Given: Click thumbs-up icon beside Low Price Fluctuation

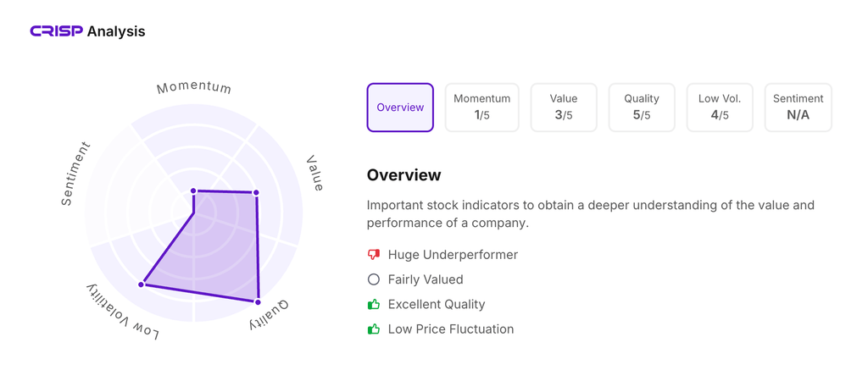Looking at the screenshot, I should coord(374,329).
